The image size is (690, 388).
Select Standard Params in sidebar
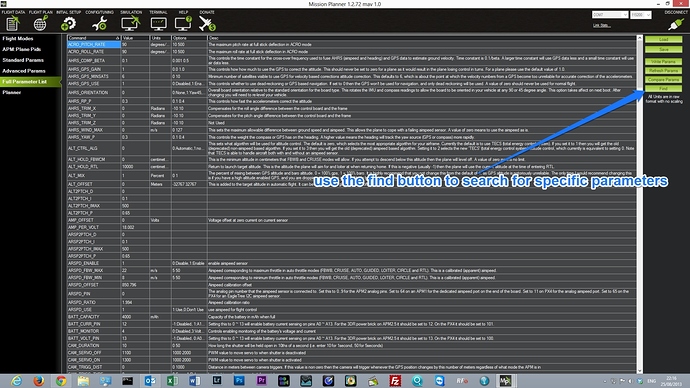(x=23, y=60)
